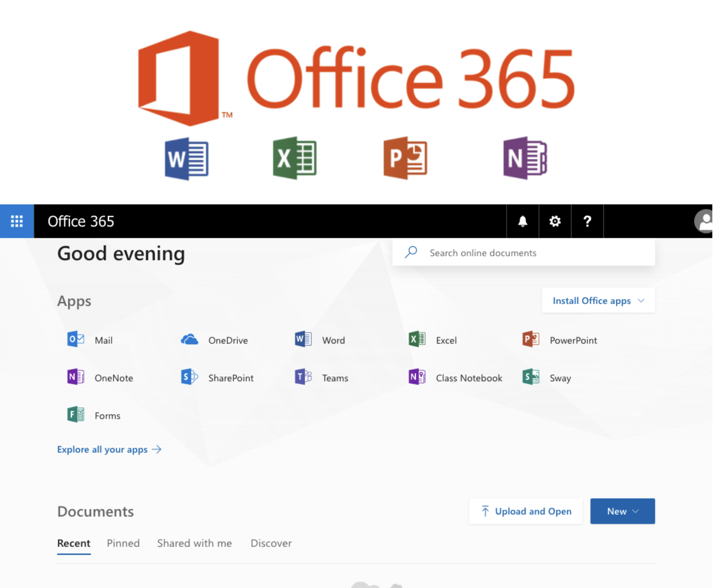Switch to the Shared with me tab
This screenshot has width=714, height=588.
[194, 543]
